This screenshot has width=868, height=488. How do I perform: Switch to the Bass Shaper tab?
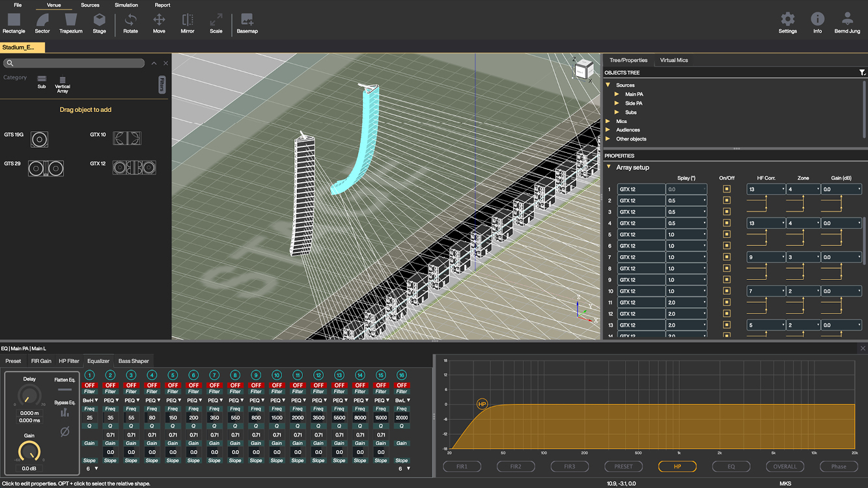pyautogui.click(x=133, y=361)
